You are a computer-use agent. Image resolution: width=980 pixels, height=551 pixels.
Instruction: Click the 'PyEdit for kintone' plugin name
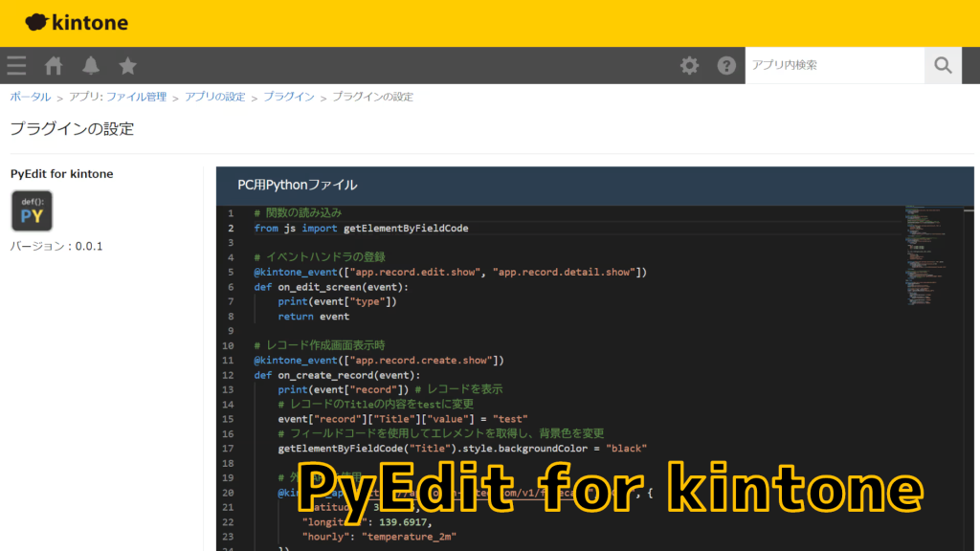(x=62, y=174)
